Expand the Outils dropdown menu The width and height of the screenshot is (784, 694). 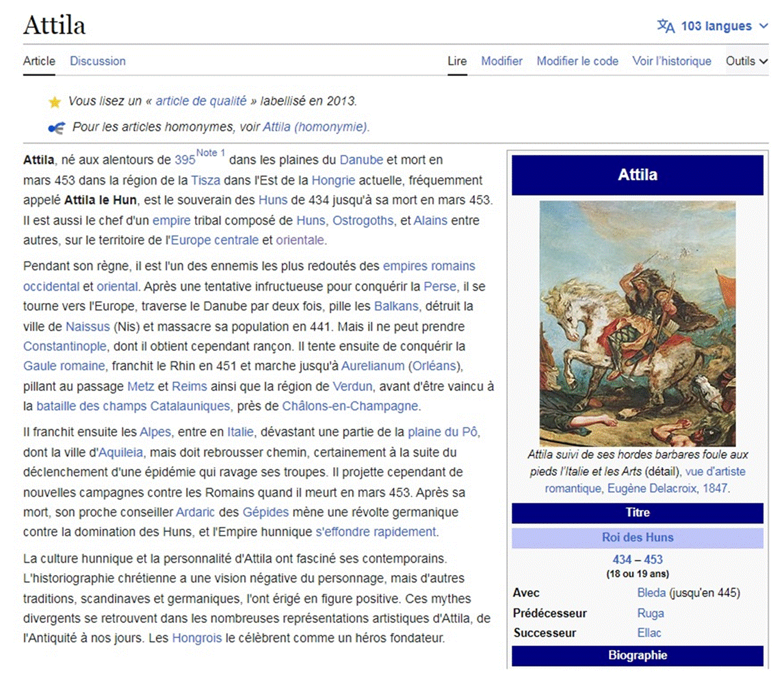tap(746, 61)
